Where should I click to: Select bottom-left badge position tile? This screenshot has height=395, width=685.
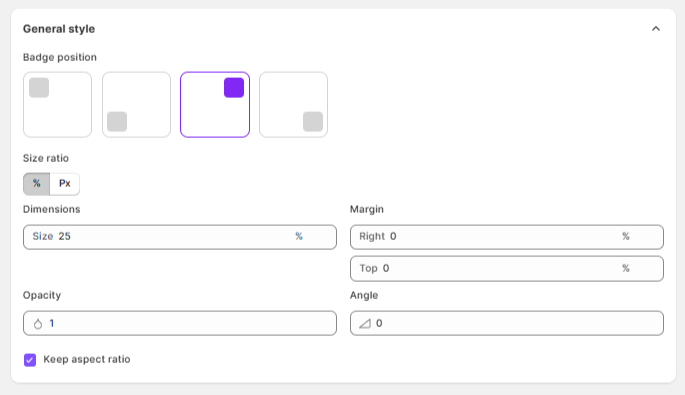[136, 105]
